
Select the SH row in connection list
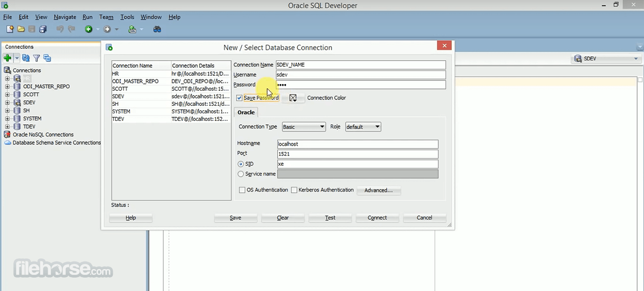tap(171, 104)
